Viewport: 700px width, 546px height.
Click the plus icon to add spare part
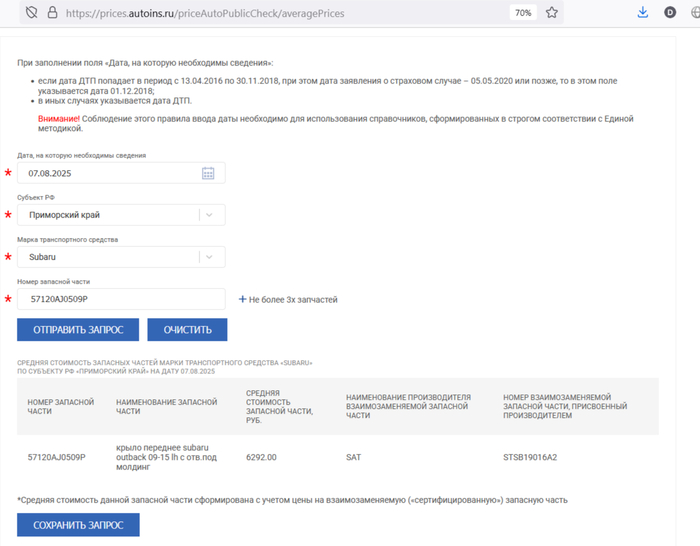point(242,299)
